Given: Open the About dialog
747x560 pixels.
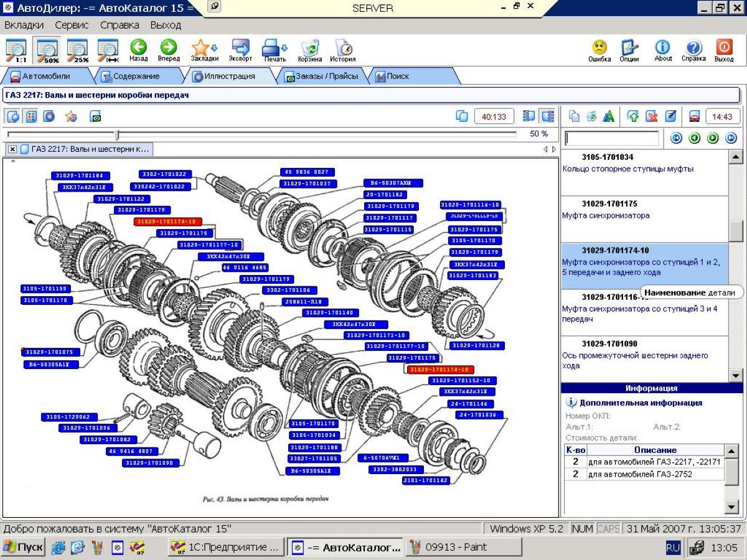Looking at the screenshot, I should coord(663,50).
